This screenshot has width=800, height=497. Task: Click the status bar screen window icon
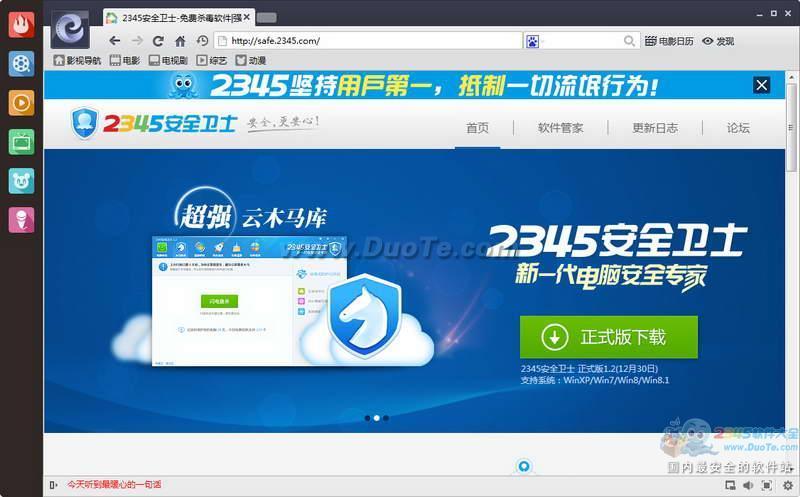(730, 485)
